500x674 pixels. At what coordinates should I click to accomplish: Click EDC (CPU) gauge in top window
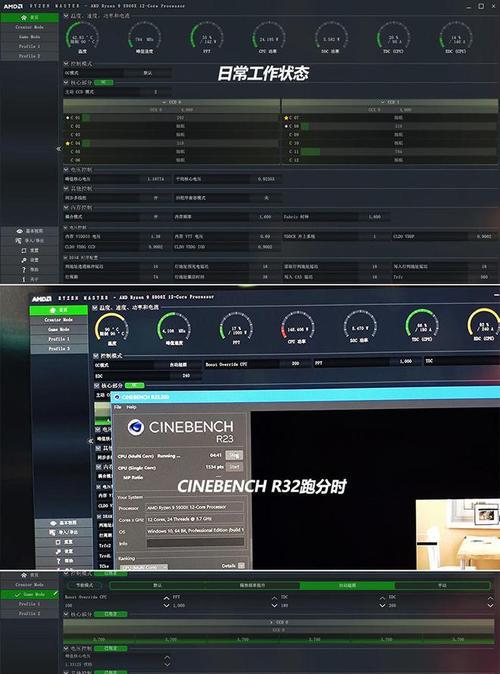click(x=455, y=37)
